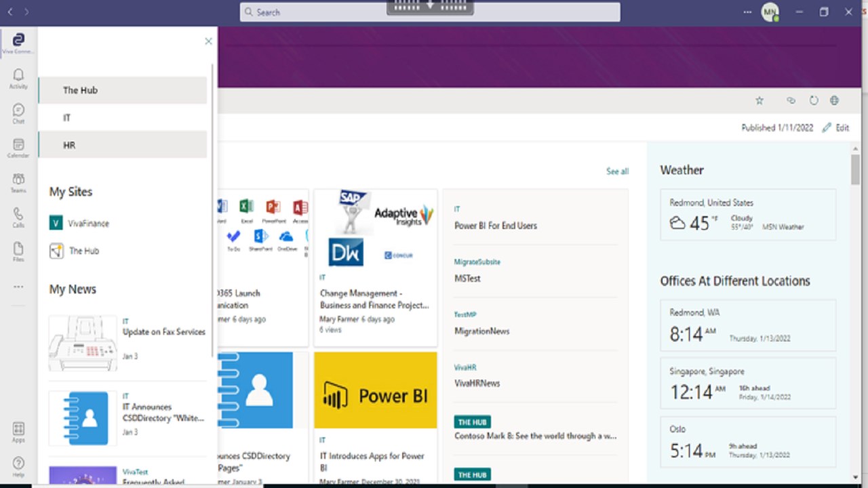The image size is (868, 488).
Task: Click Published 1/11/2022 text
Action: pos(777,127)
